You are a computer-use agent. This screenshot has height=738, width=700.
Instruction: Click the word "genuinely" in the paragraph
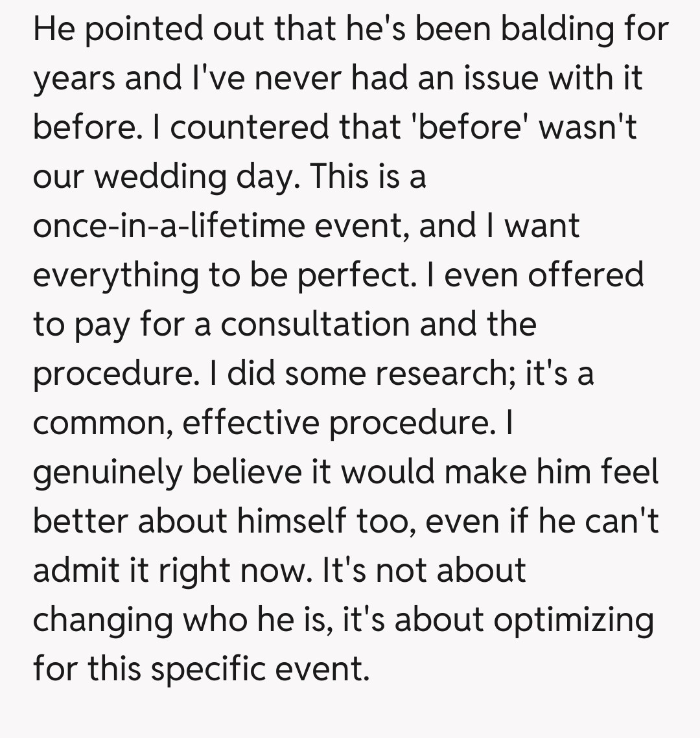pyautogui.click(x=107, y=472)
